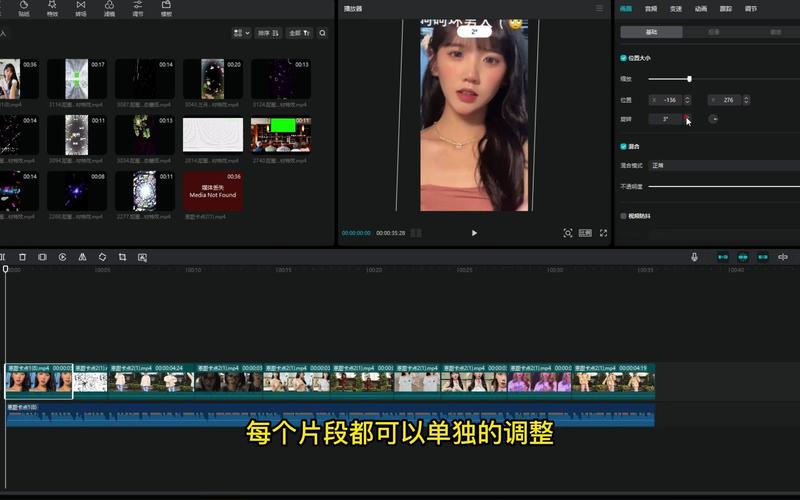
Task: Click the player panel hamburger menu icon
Action: click(x=599, y=9)
